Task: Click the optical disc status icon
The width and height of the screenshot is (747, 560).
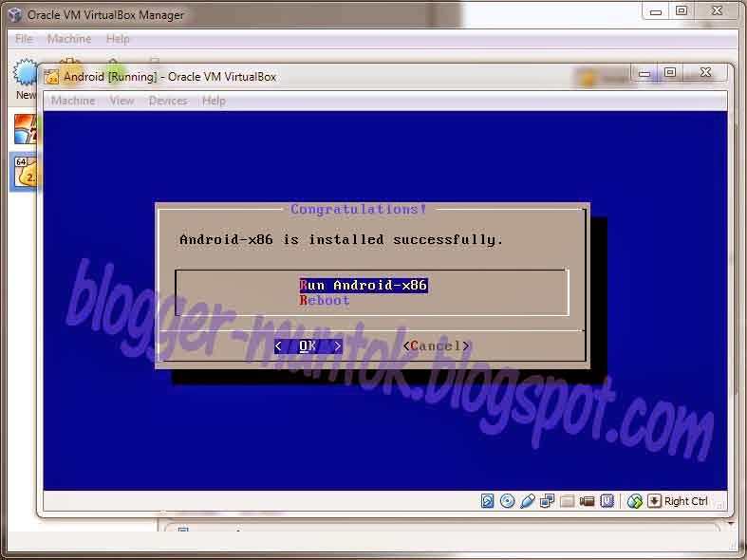Action: [x=508, y=501]
